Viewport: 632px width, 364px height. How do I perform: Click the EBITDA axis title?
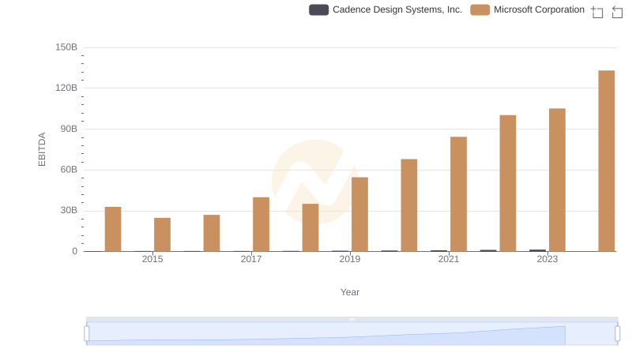[42, 149]
